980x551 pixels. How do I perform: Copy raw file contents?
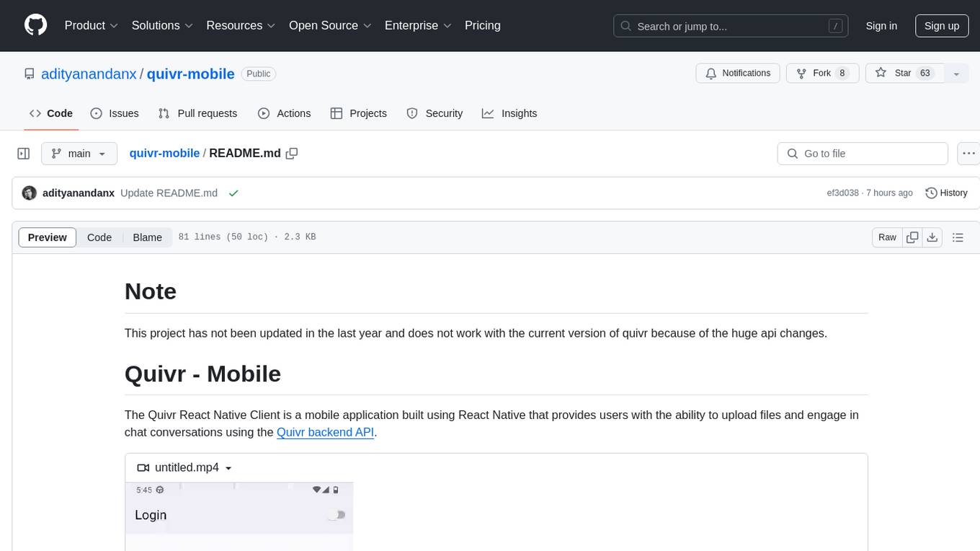click(x=912, y=237)
